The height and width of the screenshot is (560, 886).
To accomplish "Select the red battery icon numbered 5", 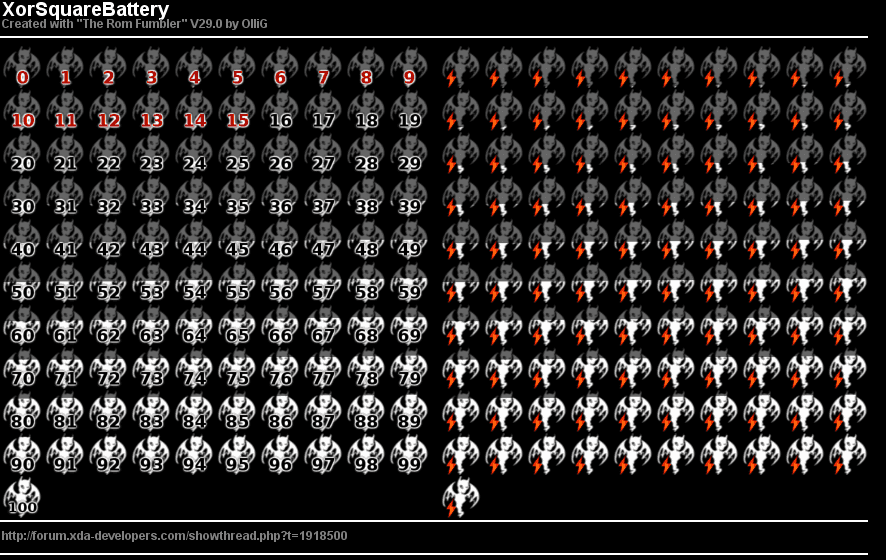I will pos(237,68).
